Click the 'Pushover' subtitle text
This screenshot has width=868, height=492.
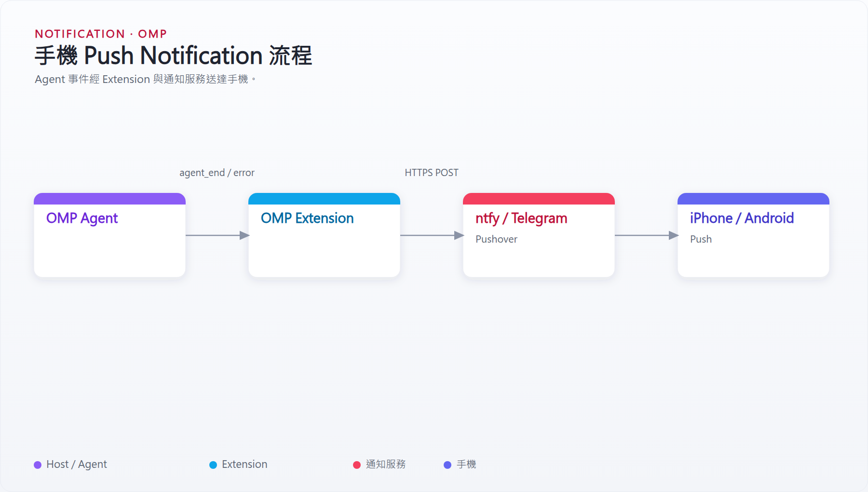496,239
